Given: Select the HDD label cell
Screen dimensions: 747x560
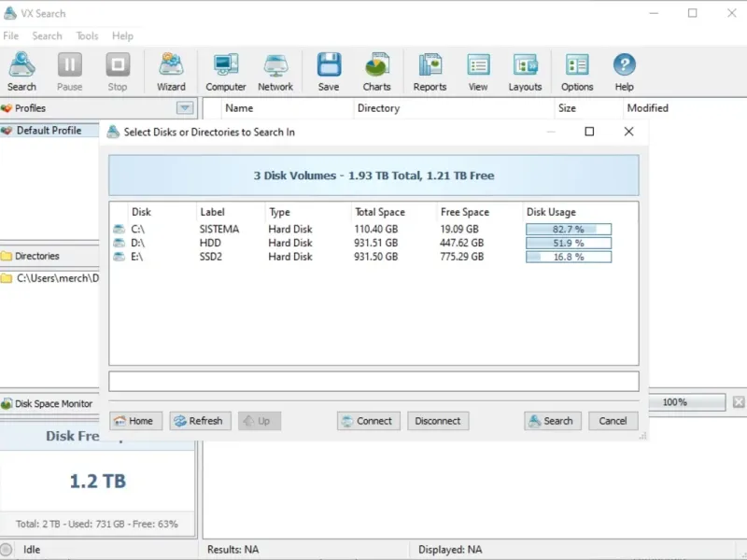Looking at the screenshot, I should pyautogui.click(x=210, y=243).
